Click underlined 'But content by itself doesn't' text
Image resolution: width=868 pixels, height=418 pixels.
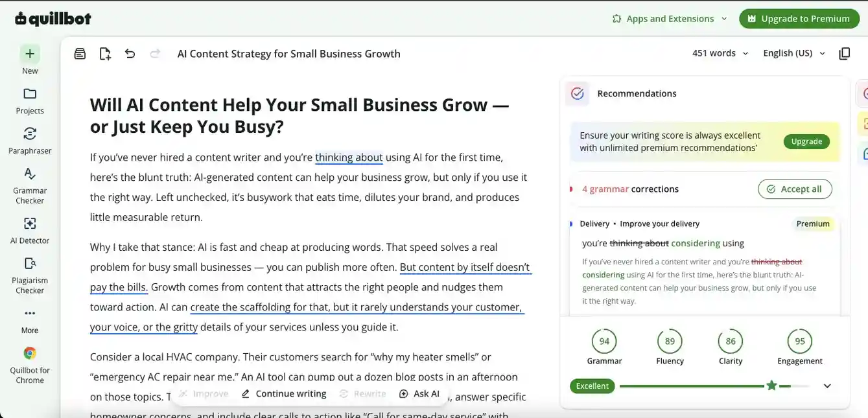tap(465, 267)
